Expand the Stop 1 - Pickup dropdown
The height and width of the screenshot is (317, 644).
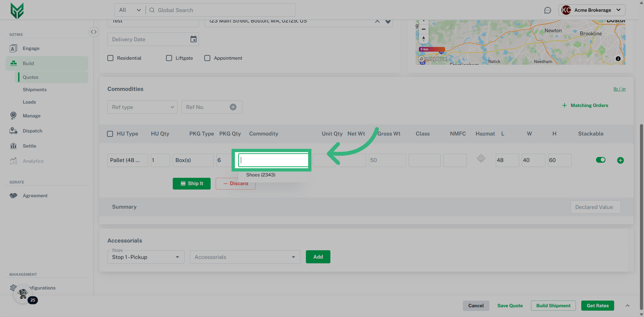coord(146,257)
